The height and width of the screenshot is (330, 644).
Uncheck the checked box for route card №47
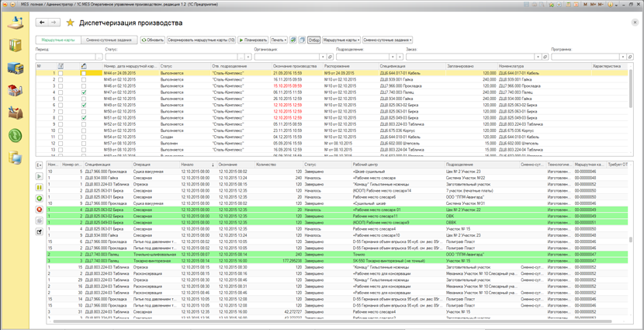pyautogui.click(x=84, y=92)
